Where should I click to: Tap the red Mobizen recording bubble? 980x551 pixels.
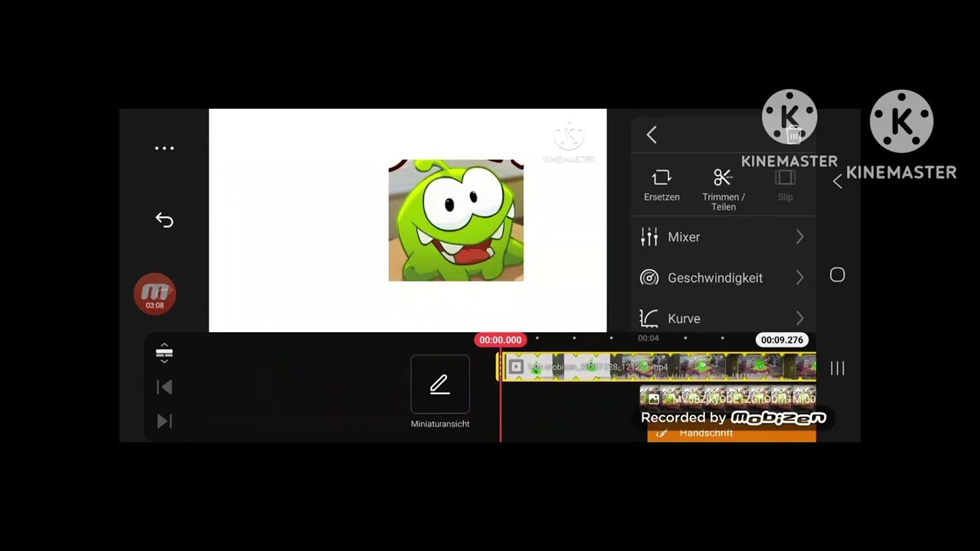click(155, 294)
